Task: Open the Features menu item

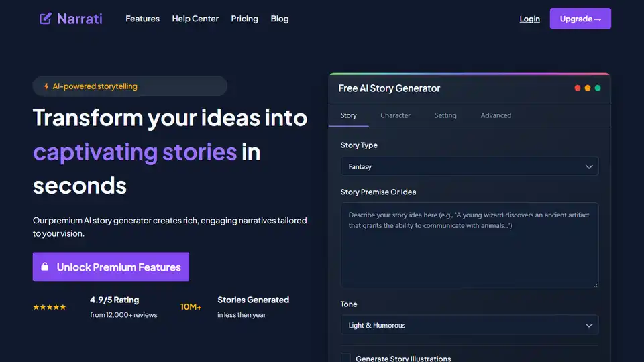Action: click(142, 19)
